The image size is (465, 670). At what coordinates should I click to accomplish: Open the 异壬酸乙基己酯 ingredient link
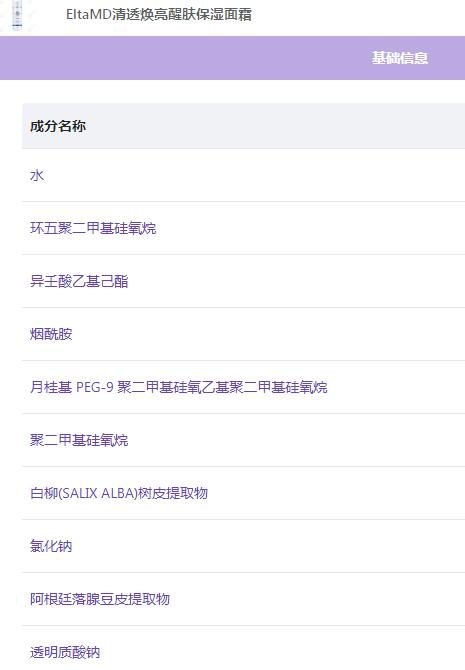tap(79, 281)
